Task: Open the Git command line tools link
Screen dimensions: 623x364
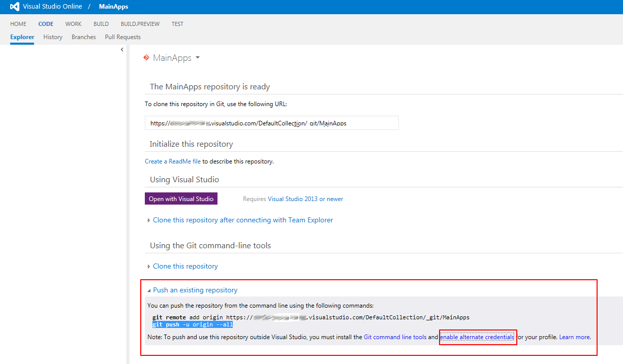Action: click(395, 337)
